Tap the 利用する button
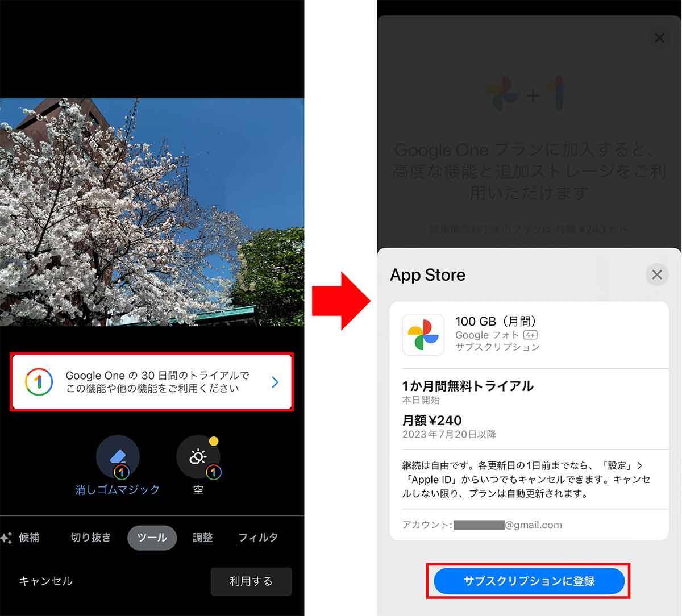 point(251,581)
